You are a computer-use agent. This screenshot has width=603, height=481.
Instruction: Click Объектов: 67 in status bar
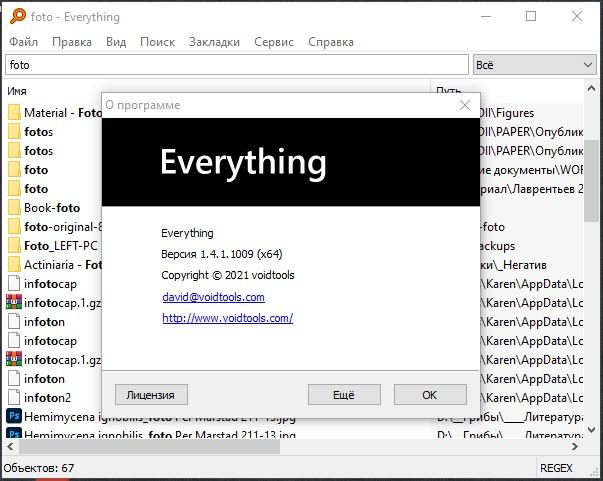pyautogui.click(x=38, y=468)
